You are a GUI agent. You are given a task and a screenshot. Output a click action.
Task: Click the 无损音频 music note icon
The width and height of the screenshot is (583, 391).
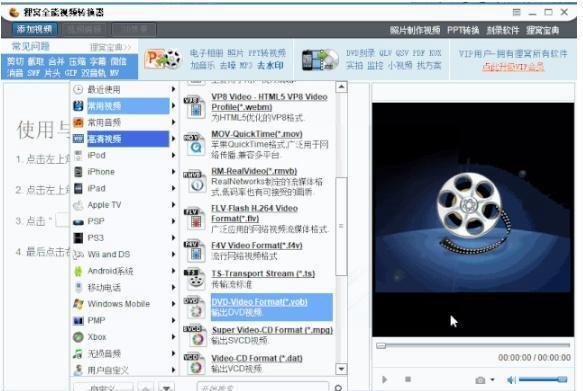click(78, 353)
